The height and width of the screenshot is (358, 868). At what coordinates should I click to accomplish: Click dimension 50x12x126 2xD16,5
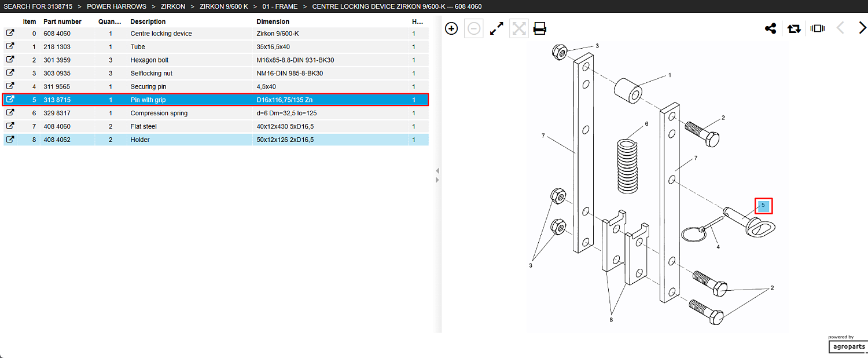[x=285, y=140]
